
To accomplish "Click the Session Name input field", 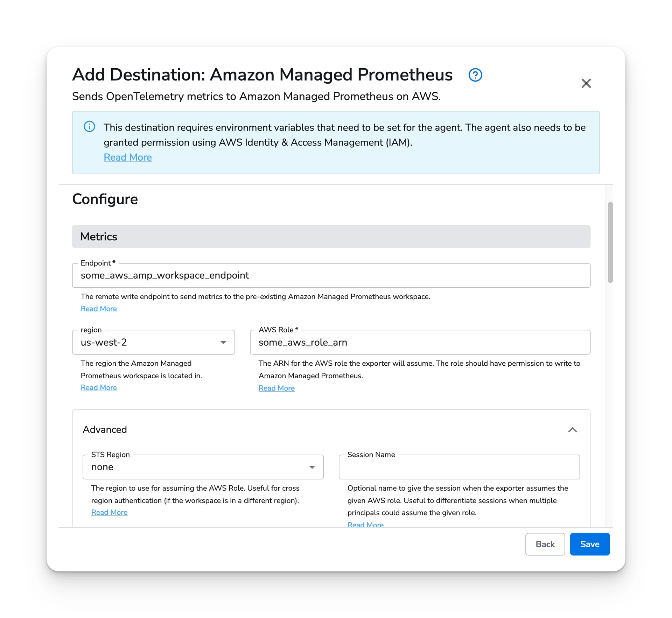I will [459, 467].
